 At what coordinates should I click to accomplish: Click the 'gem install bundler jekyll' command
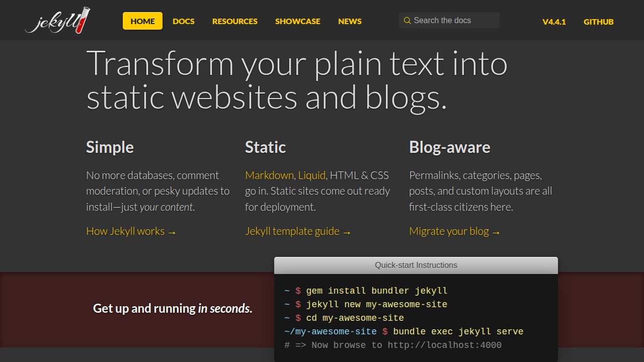pos(377,291)
